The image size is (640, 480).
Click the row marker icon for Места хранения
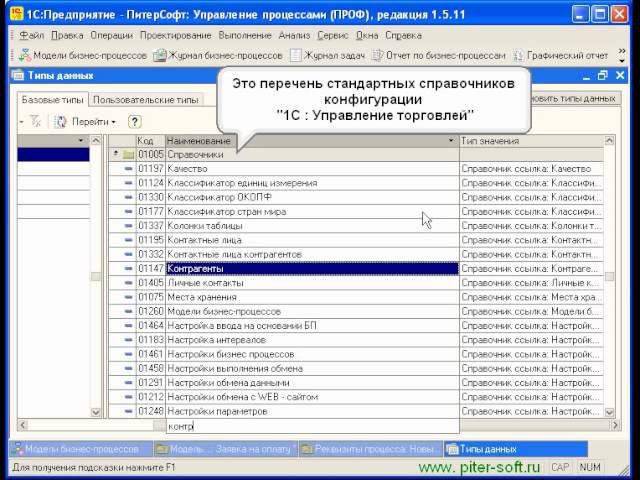(129, 297)
